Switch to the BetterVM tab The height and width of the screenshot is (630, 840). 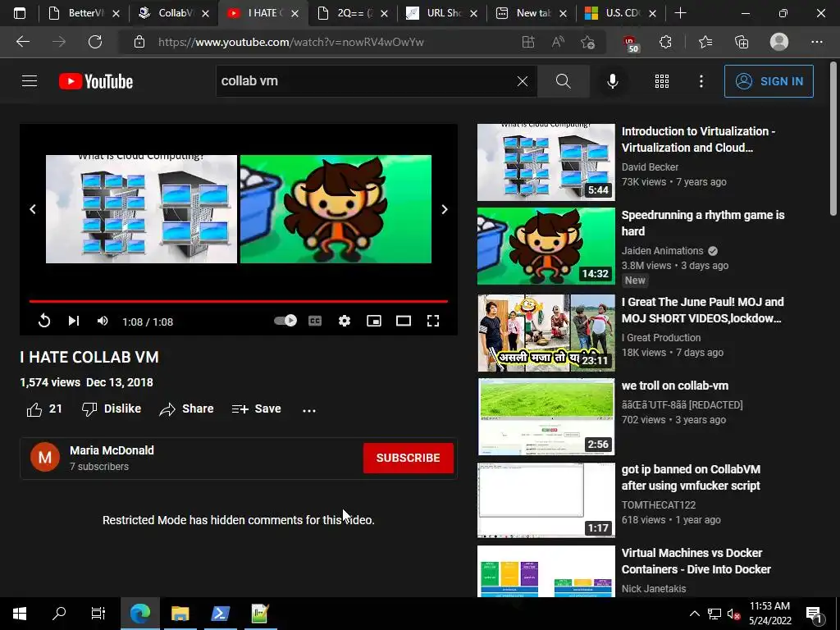(x=83, y=13)
